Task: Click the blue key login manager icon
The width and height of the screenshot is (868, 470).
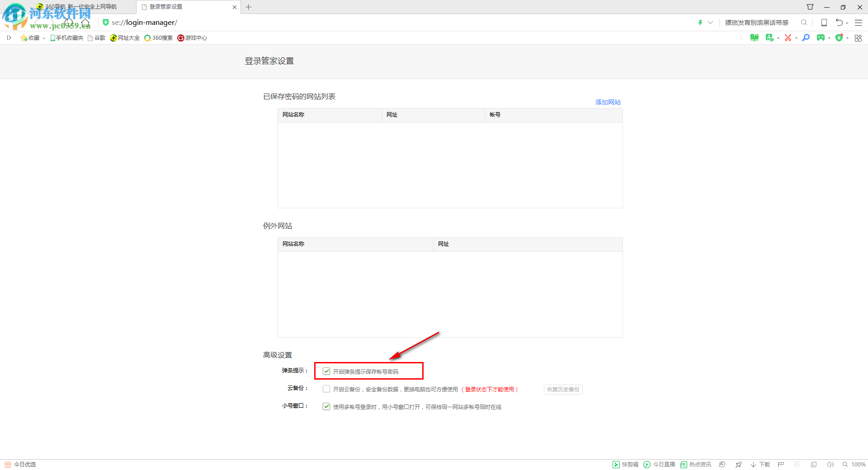Action: tap(806, 38)
